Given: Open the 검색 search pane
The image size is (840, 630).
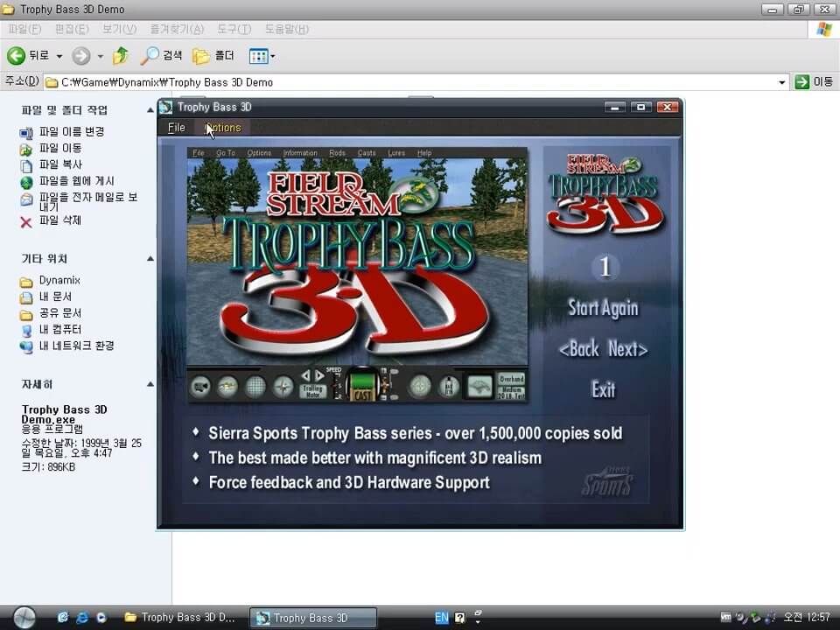Looking at the screenshot, I should coord(161,55).
